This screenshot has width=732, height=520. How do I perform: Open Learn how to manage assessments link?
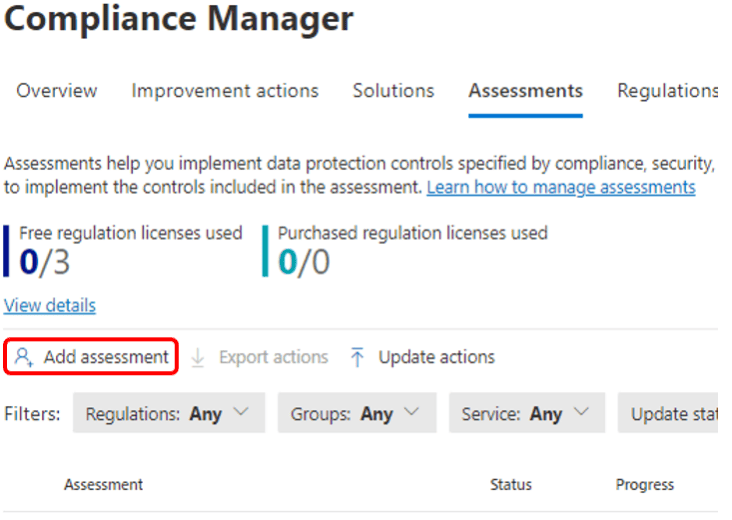click(561, 187)
